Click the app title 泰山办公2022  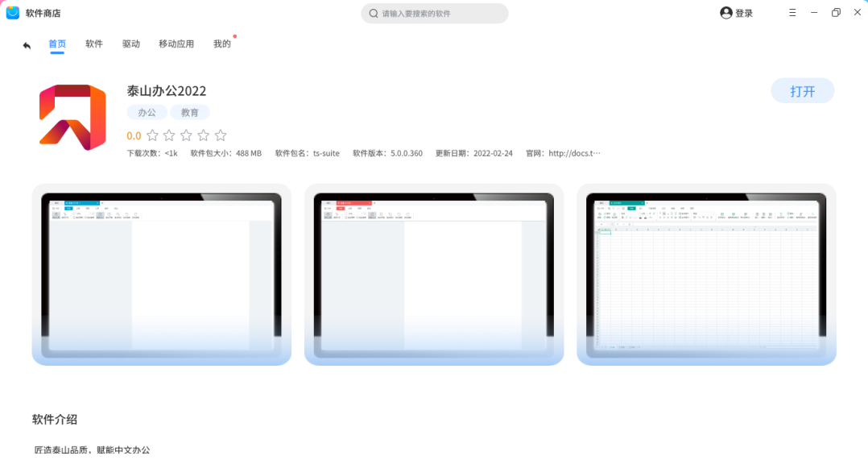167,91
